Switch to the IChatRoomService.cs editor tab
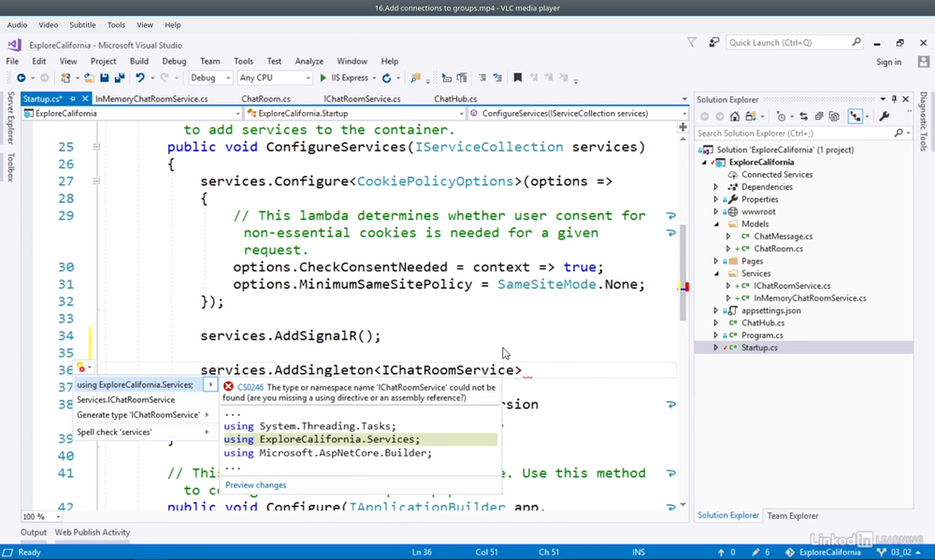The image size is (935, 560). pyautogui.click(x=362, y=99)
